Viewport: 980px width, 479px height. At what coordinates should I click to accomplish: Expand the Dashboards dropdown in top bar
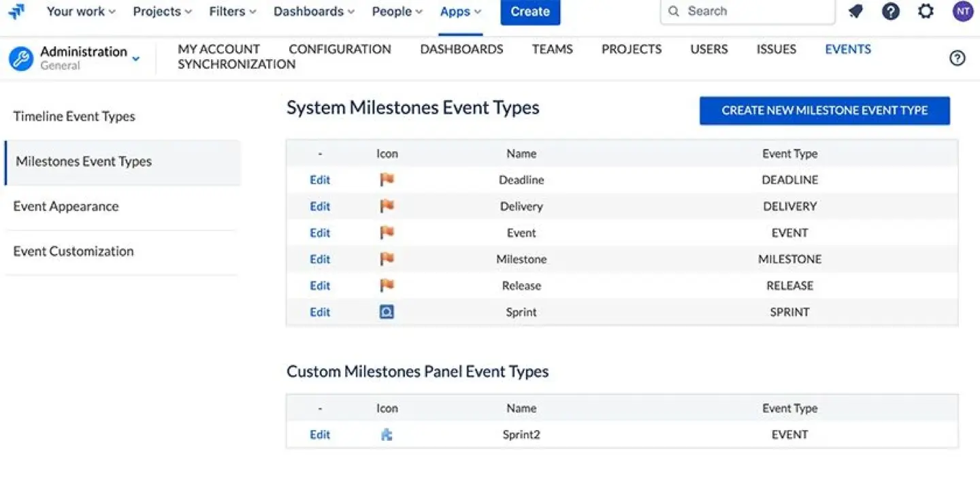(314, 12)
